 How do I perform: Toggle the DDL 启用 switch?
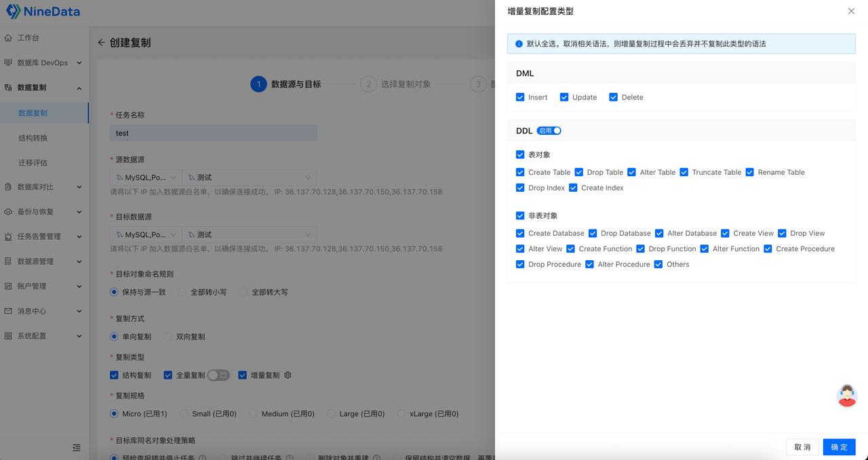[549, 131]
